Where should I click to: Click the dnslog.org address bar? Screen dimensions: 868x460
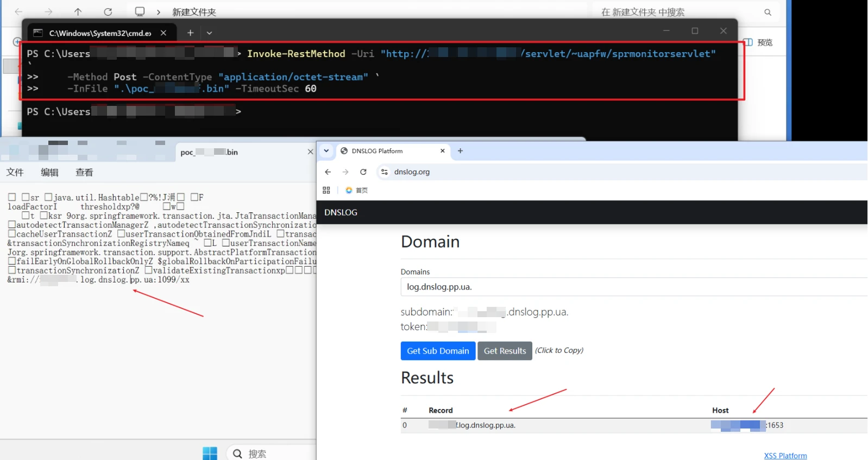(622, 172)
